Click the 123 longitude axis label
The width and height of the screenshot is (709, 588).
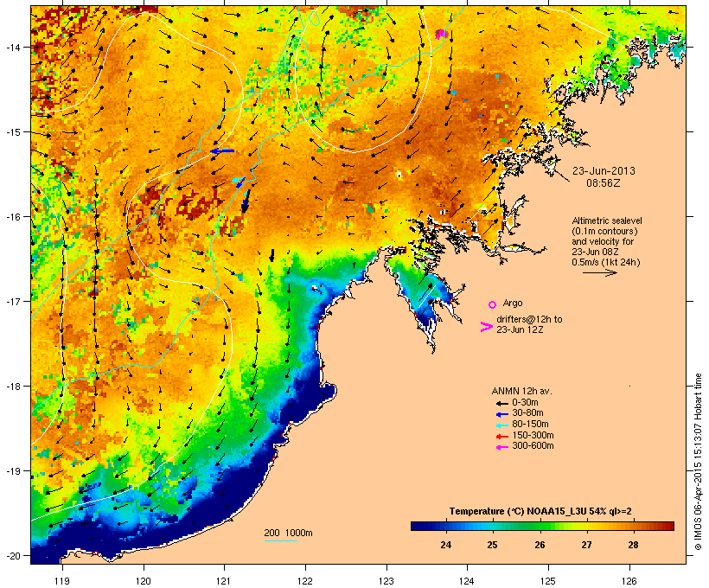coord(386,581)
